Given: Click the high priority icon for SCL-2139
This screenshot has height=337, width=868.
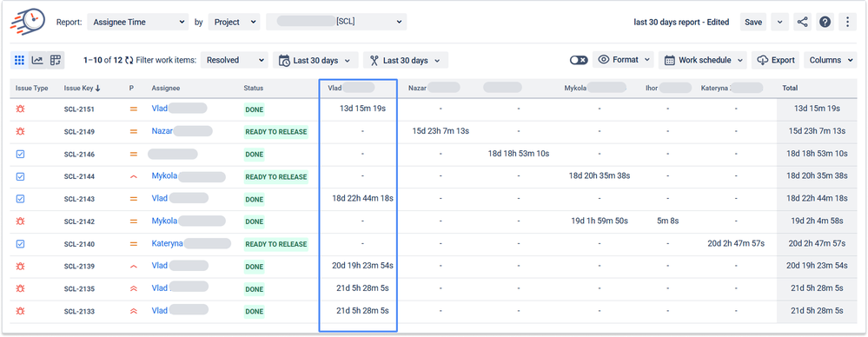Looking at the screenshot, I should (133, 266).
